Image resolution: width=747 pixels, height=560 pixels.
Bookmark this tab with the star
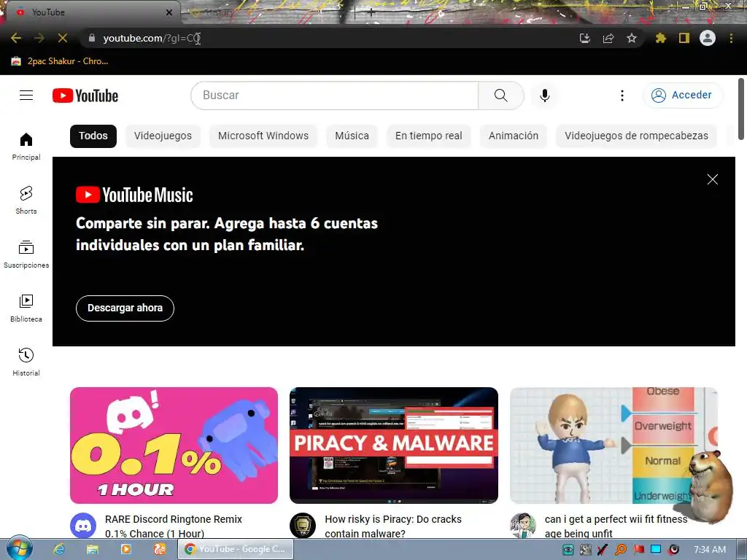tap(632, 38)
